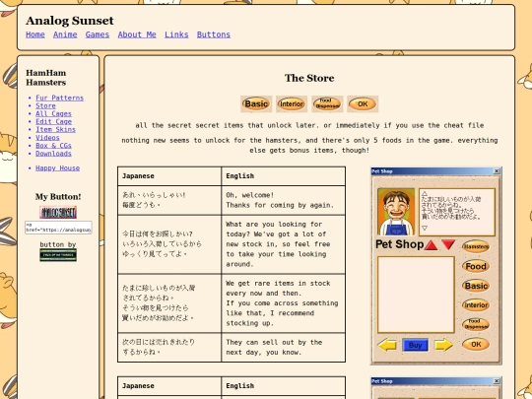Go to Store page in sidebar
Viewport: 532px width, 399px height.
(x=45, y=105)
